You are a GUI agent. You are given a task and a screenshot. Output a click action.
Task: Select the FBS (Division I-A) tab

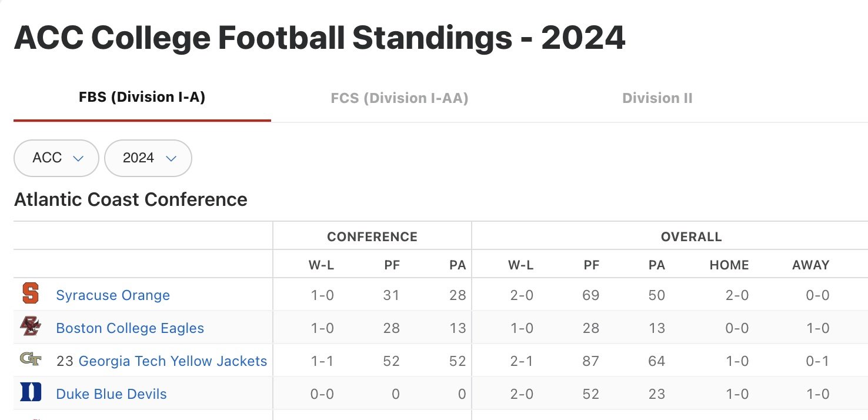coord(142,98)
